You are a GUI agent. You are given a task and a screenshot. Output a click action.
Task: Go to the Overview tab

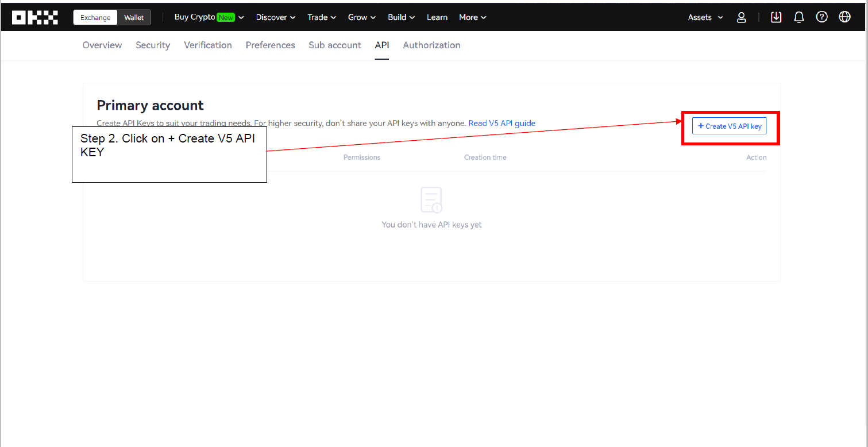coord(102,45)
